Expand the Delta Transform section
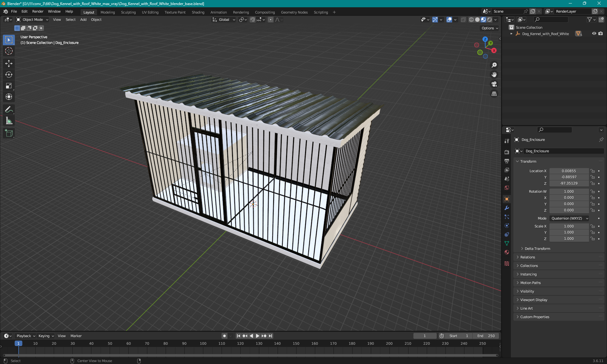The width and height of the screenshot is (607, 364). [x=537, y=249]
